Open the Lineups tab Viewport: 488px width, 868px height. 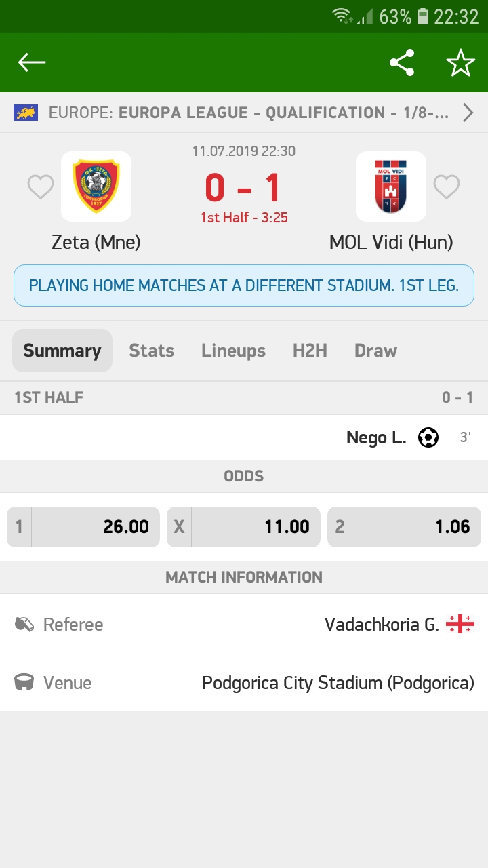tap(232, 351)
